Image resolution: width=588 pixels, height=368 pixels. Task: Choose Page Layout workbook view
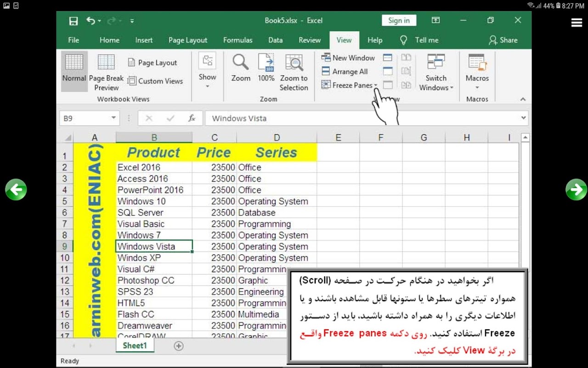[x=152, y=63]
